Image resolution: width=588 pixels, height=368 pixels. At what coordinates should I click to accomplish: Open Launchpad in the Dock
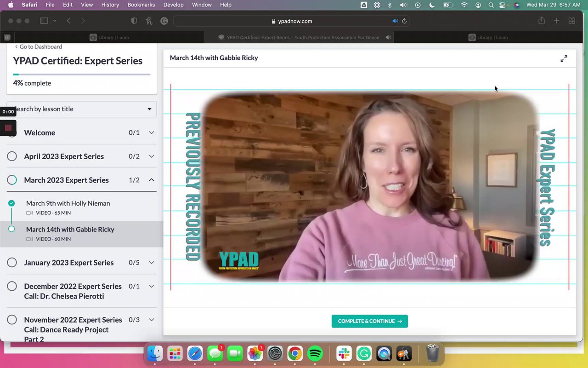tap(175, 353)
